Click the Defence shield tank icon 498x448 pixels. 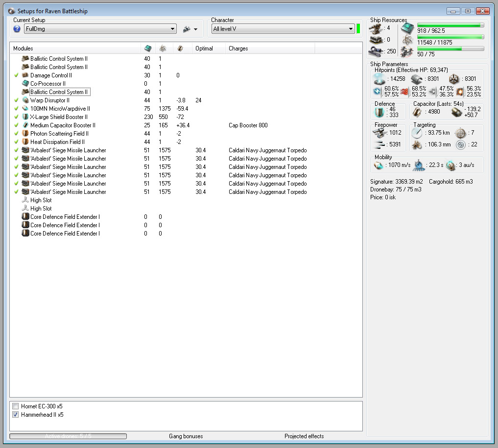[380, 112]
